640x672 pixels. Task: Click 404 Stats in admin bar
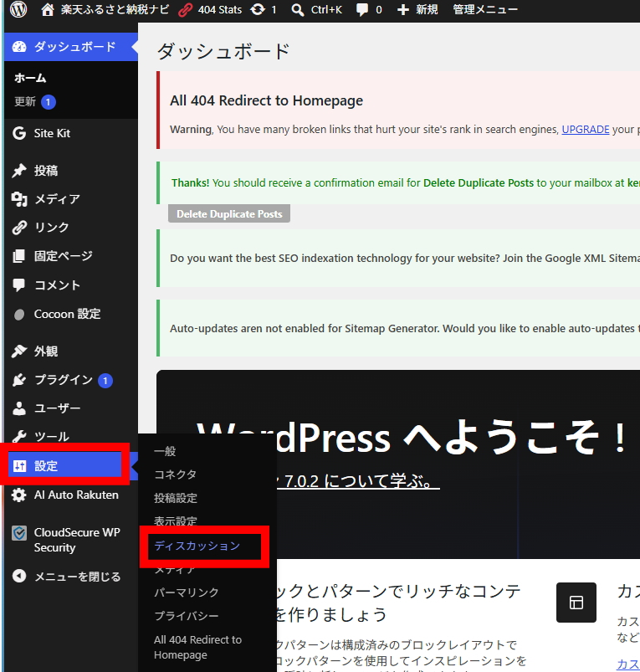click(x=220, y=9)
